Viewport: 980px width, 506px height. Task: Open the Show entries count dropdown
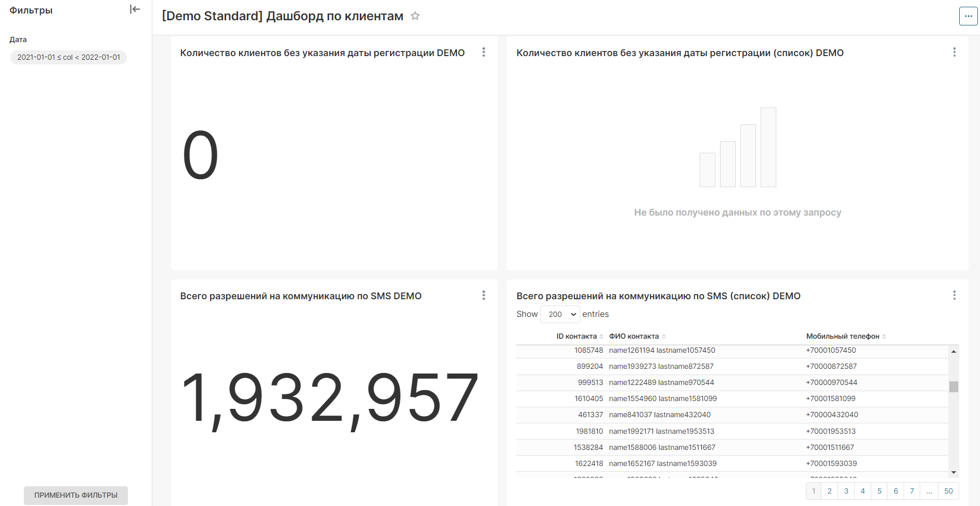[x=560, y=314]
